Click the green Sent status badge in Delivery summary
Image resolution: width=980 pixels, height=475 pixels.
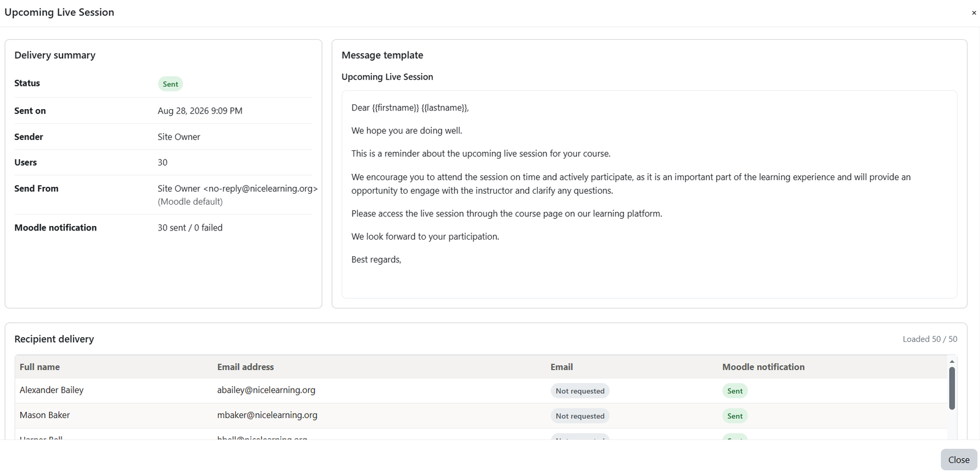point(170,84)
